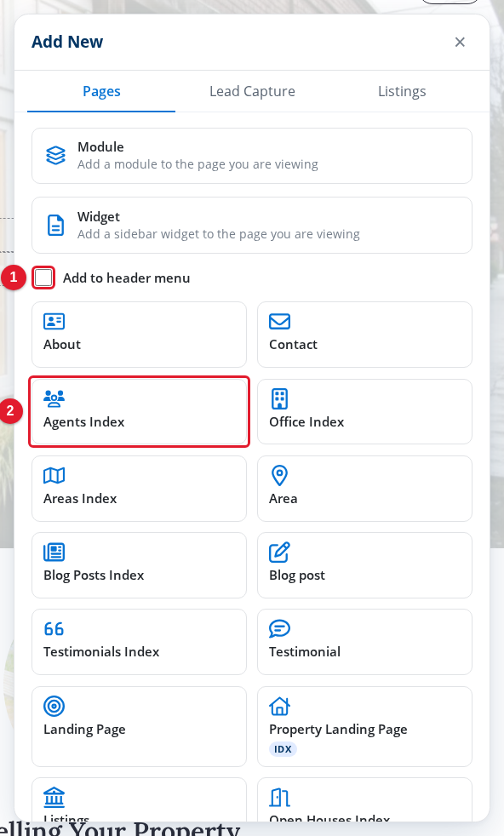The height and width of the screenshot is (836, 504).
Task: Enable Add to header menu checkbox
Action: (43, 278)
